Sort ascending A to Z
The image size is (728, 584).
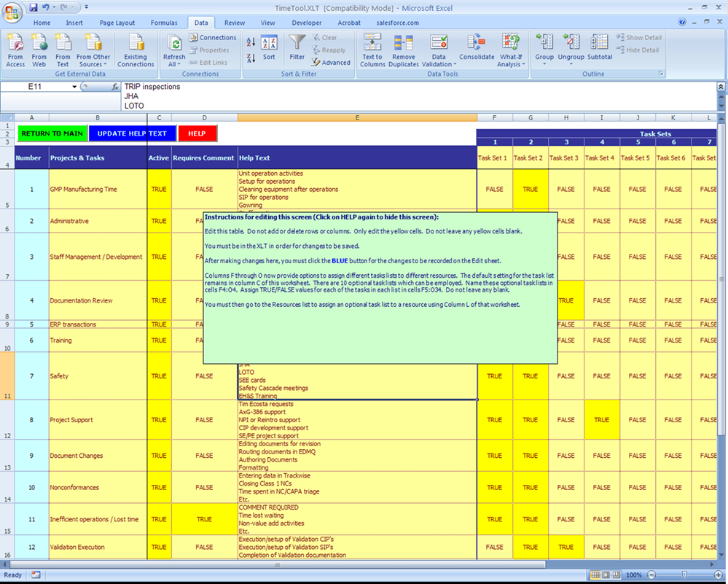tap(251, 42)
